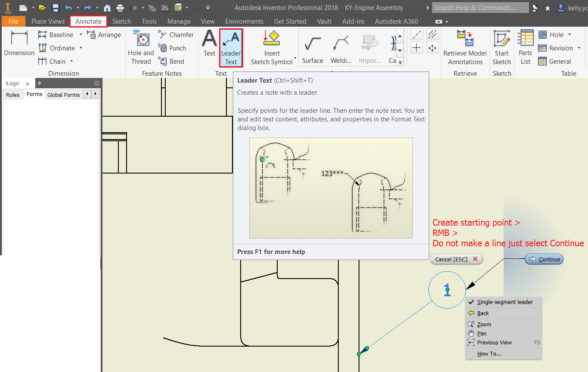Click the New file icon
This screenshot has width=588, height=372.
coord(23,8)
